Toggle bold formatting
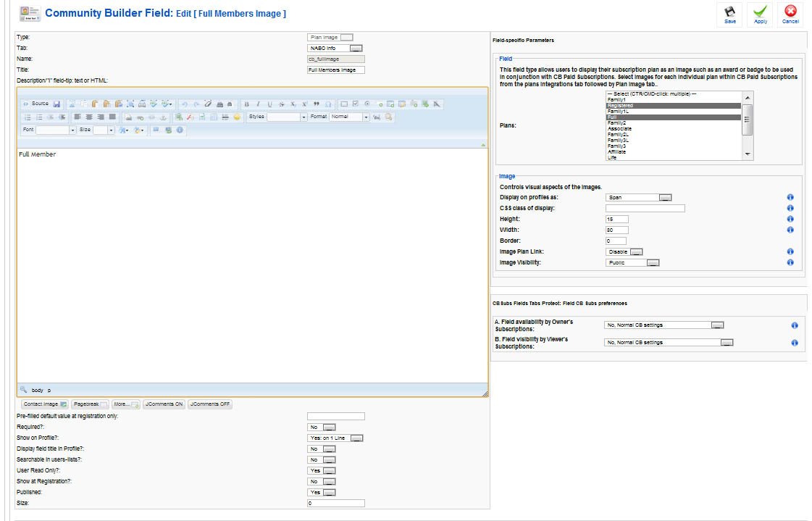This screenshot has height=521, width=812. [246, 104]
